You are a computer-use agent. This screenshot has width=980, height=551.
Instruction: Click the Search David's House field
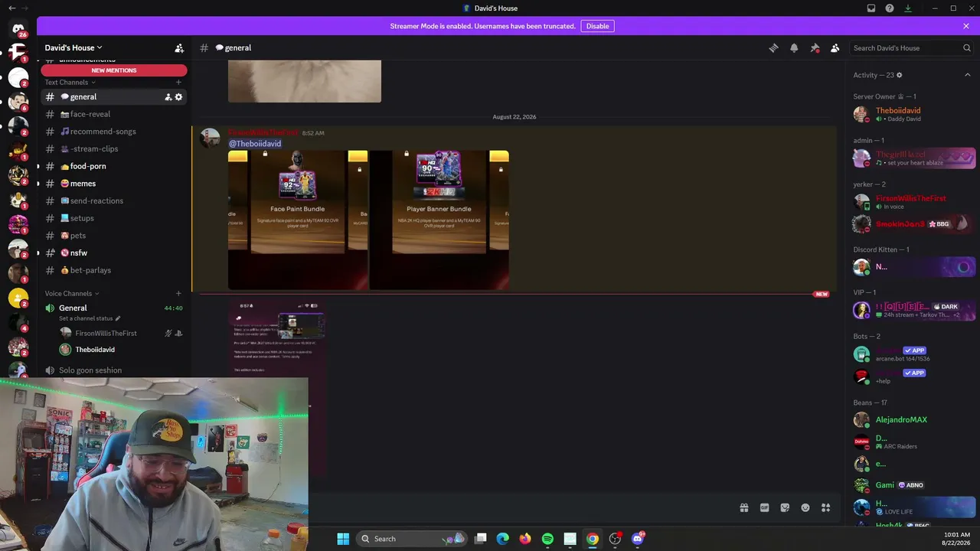pyautogui.click(x=911, y=47)
